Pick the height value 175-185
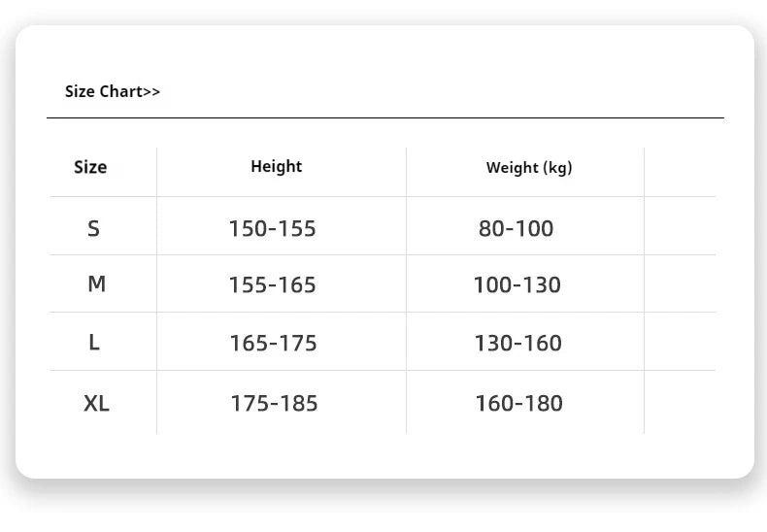Image resolution: width=767 pixels, height=532 pixels. 274,403
